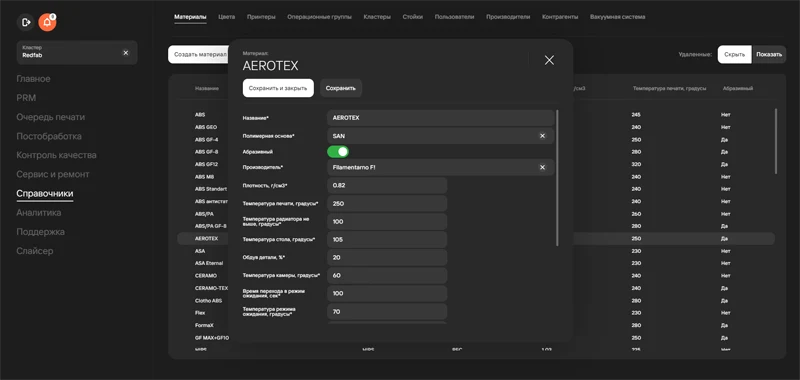800x380 pixels.
Task: Open Сервис и ремонт section
Action: click(53, 174)
